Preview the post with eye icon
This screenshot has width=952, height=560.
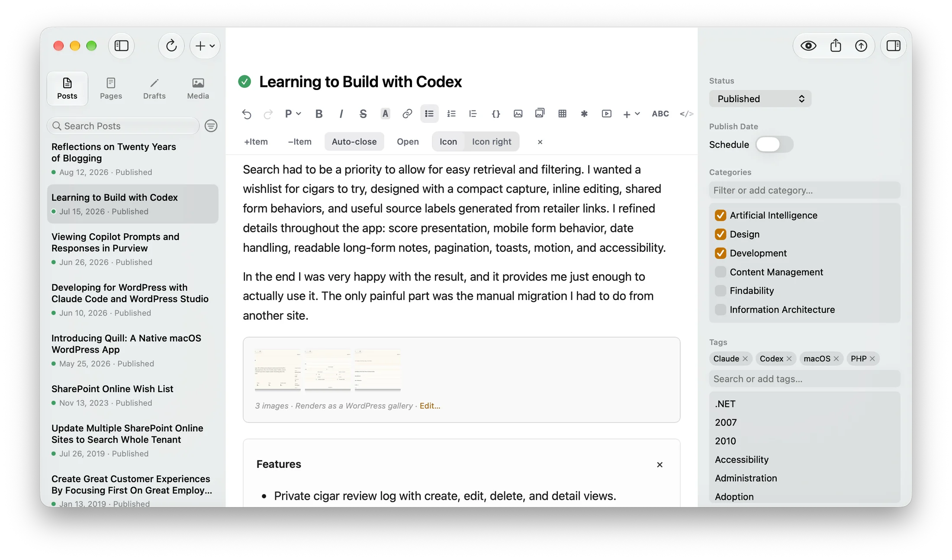point(808,45)
